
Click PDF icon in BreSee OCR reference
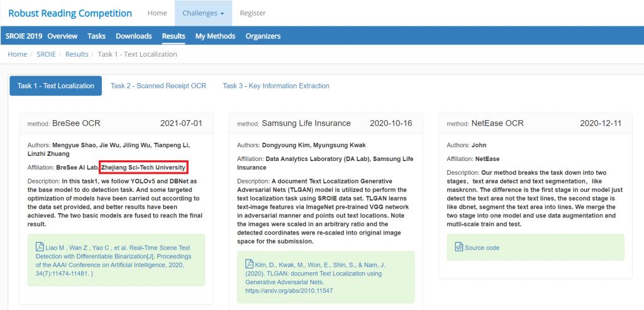point(40,247)
